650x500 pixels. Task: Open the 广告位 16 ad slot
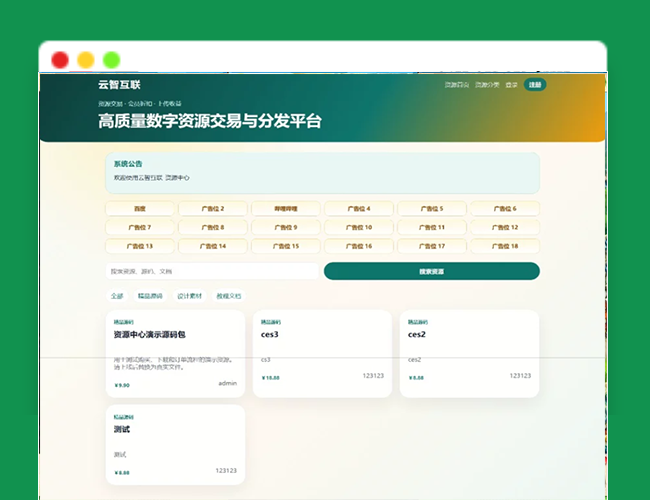(359, 246)
